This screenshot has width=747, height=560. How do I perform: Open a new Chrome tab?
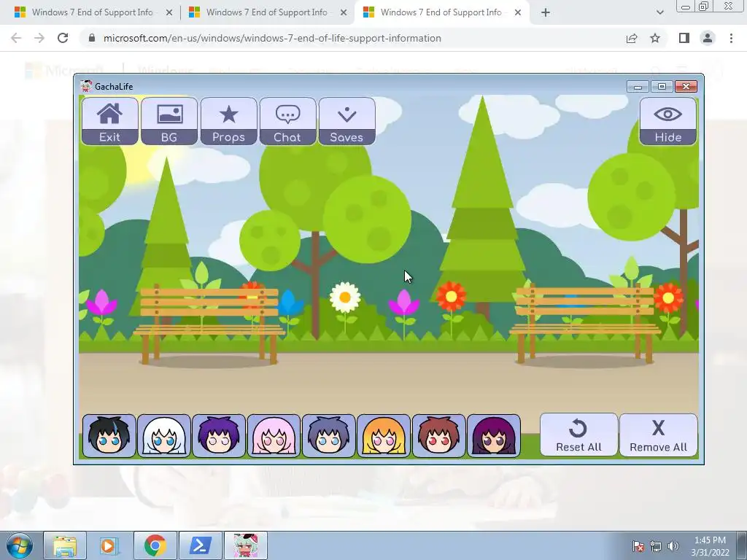pos(546,13)
